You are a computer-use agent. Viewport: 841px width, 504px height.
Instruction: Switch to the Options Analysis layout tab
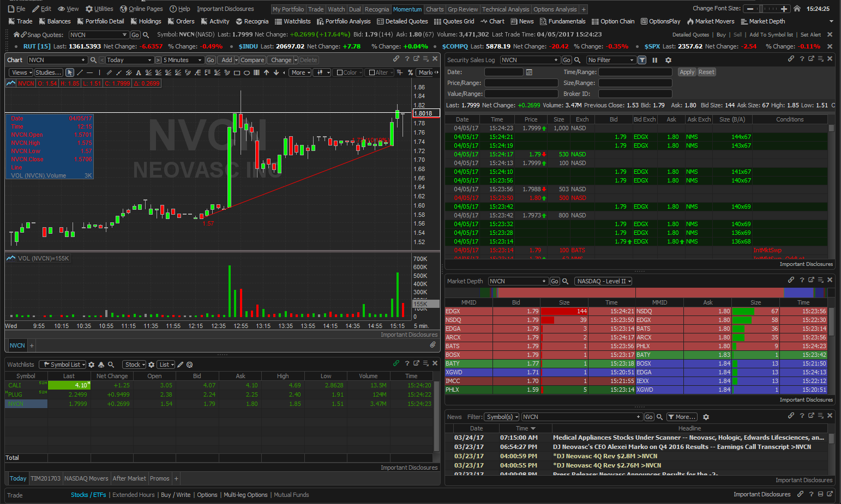click(555, 9)
